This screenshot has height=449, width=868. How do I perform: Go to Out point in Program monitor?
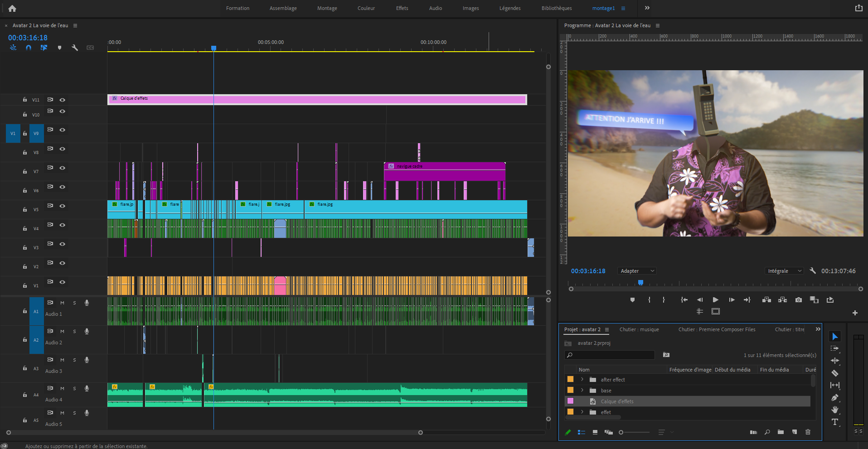coord(747,299)
